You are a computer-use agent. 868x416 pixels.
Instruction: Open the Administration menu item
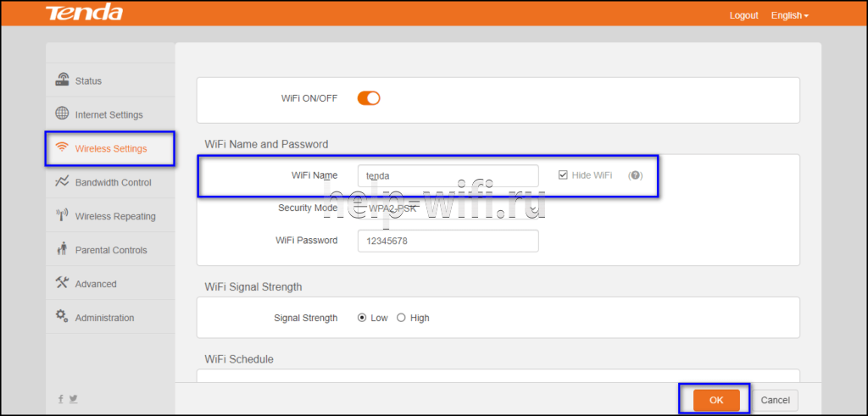pos(110,318)
